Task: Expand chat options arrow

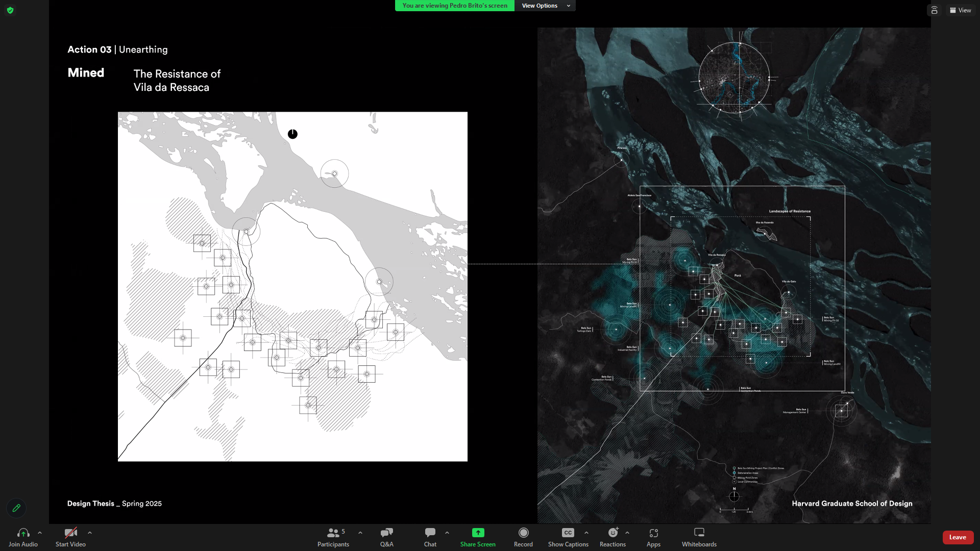Action: (x=447, y=533)
